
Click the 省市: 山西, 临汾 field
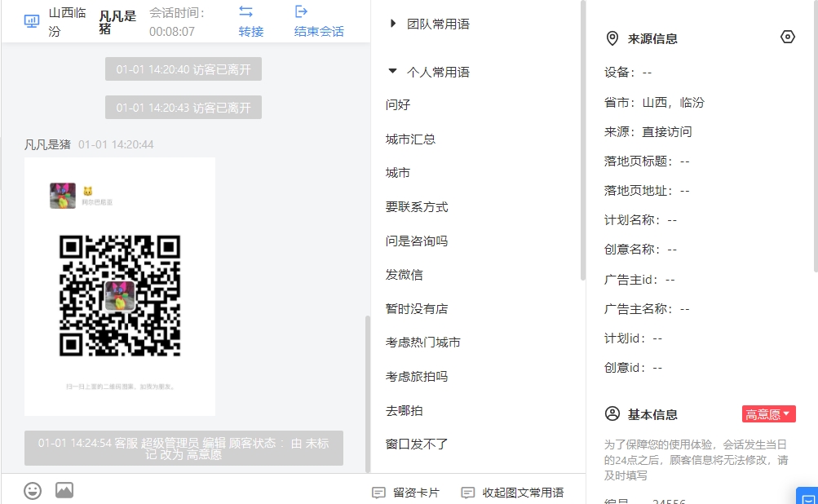tap(654, 102)
